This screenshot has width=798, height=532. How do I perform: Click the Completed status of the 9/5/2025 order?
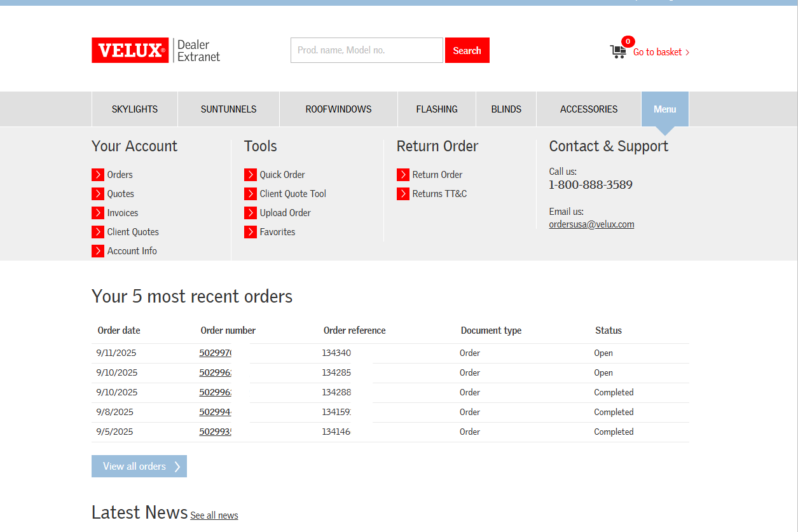point(614,432)
